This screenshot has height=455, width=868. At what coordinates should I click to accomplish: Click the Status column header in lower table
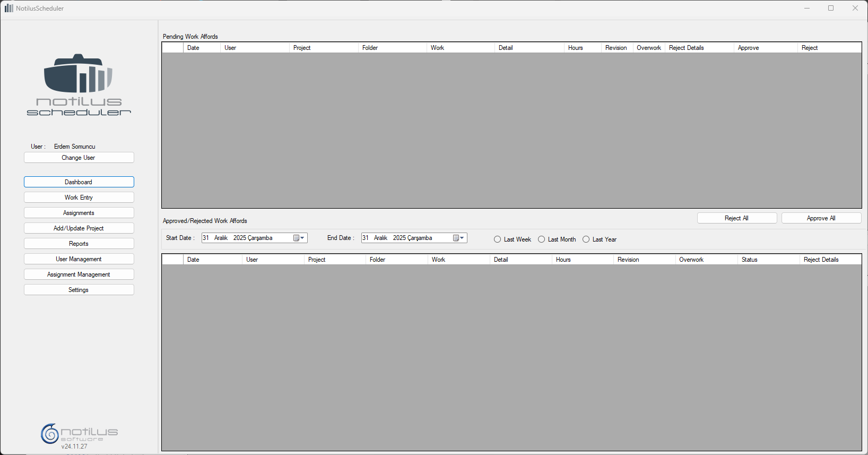[749, 260]
